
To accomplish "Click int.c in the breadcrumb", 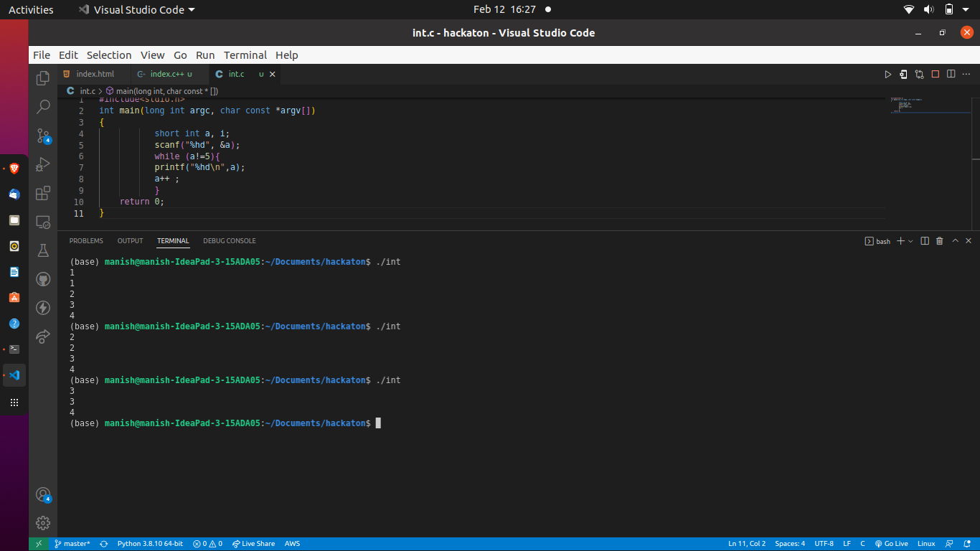I will tap(87, 91).
